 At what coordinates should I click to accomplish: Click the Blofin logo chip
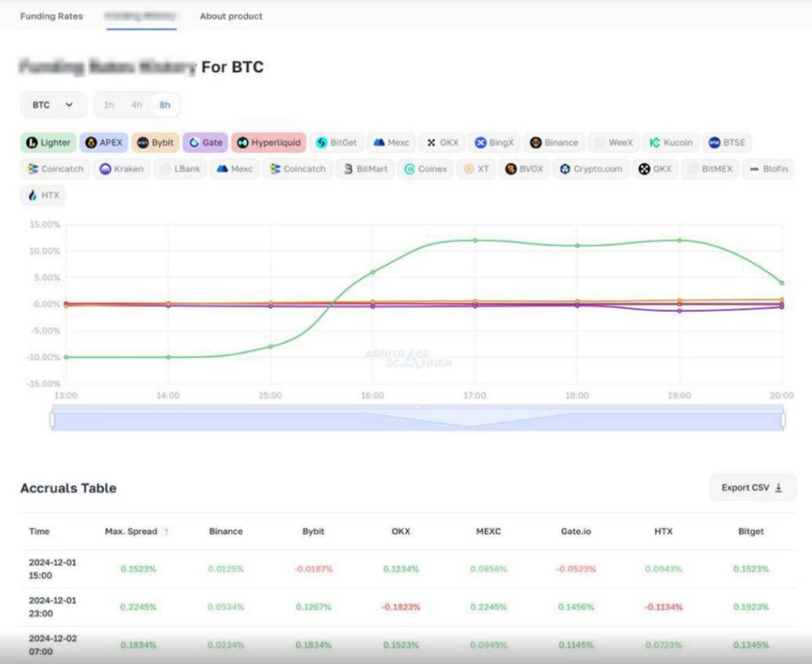pyautogui.click(x=768, y=169)
